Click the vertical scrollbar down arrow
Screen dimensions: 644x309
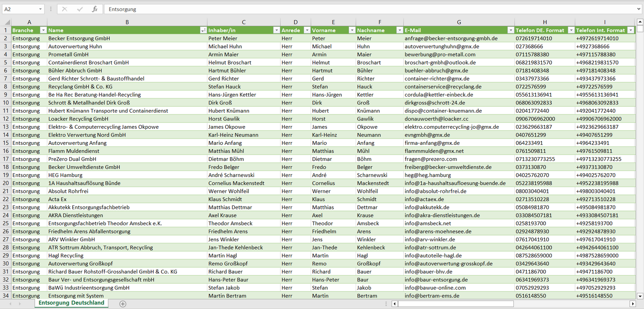(x=640, y=296)
